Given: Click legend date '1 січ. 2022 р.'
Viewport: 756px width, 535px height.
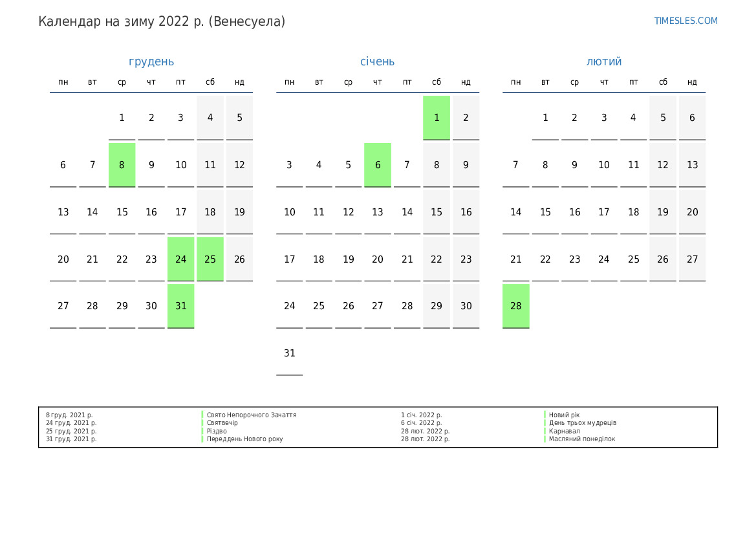Looking at the screenshot, I should (x=422, y=415).
